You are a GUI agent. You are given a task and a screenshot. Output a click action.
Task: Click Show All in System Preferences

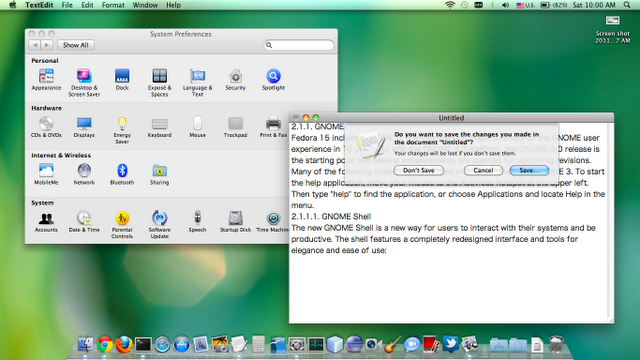click(x=76, y=45)
